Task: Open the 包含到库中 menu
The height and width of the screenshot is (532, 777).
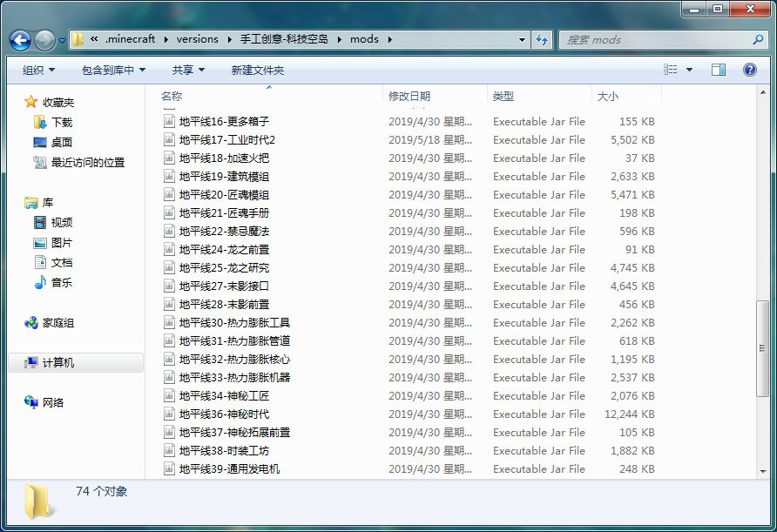Action: [113, 70]
